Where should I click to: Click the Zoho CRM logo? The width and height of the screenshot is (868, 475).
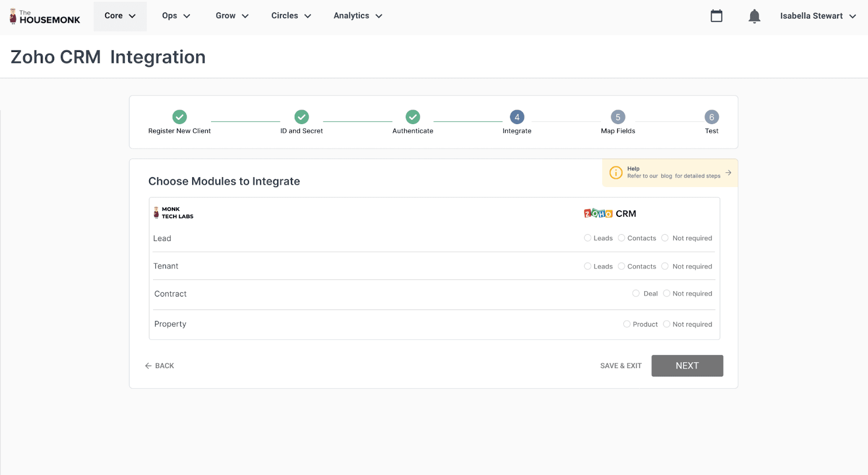coord(610,214)
